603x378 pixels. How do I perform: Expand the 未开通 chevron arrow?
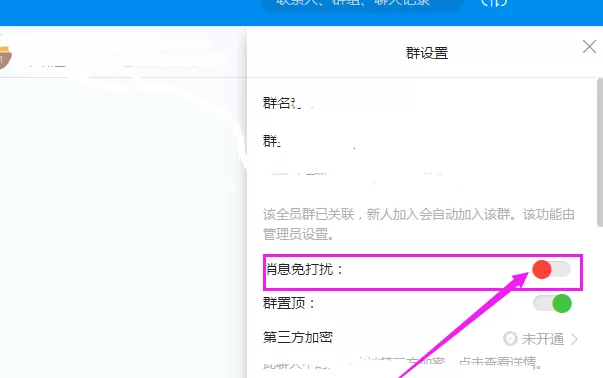click(575, 339)
